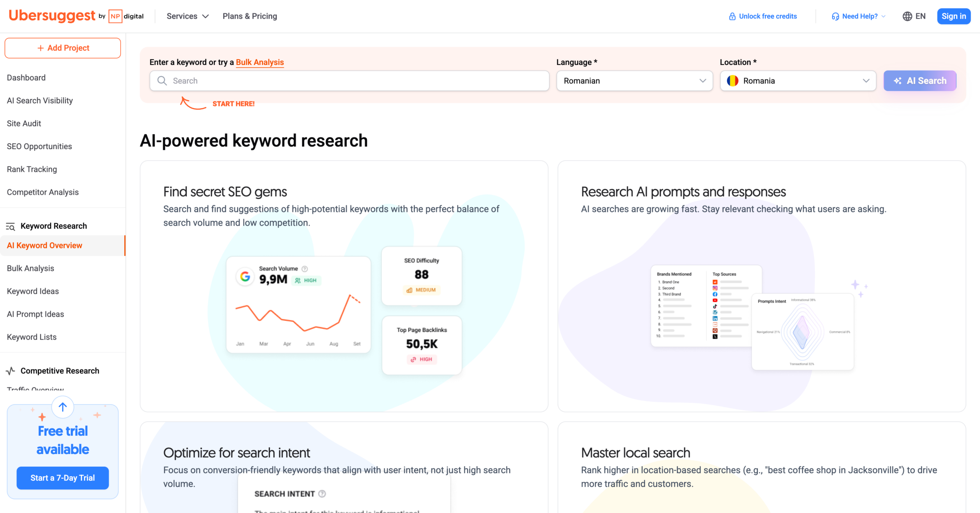Open Keyword Ideas
The image size is (980, 513).
[33, 292]
